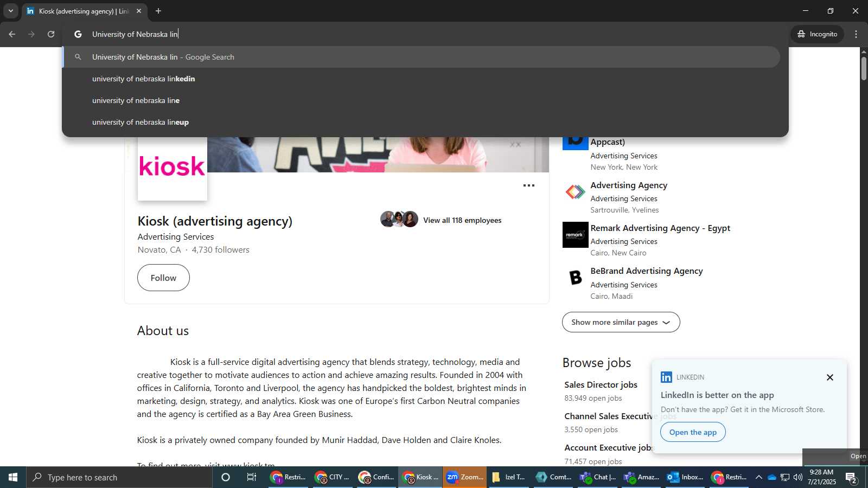Click into the address bar text field
This screenshot has height=488, width=868.
[x=423, y=34]
